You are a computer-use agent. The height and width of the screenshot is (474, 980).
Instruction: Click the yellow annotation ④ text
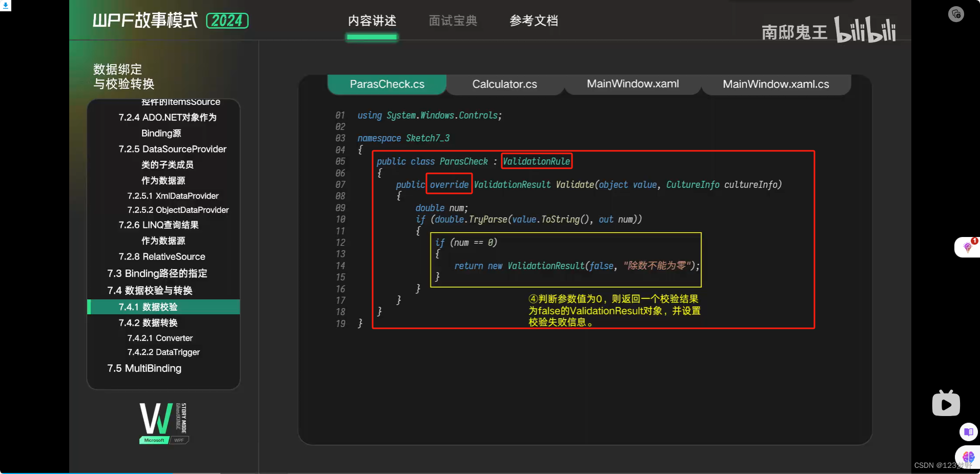[x=615, y=310]
